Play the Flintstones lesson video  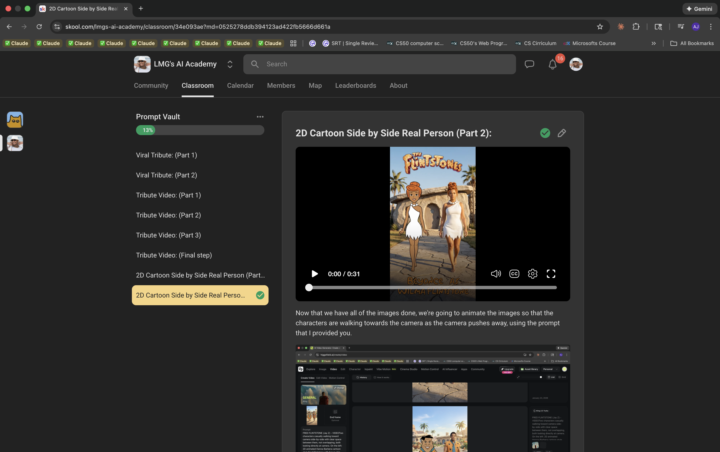(x=315, y=273)
